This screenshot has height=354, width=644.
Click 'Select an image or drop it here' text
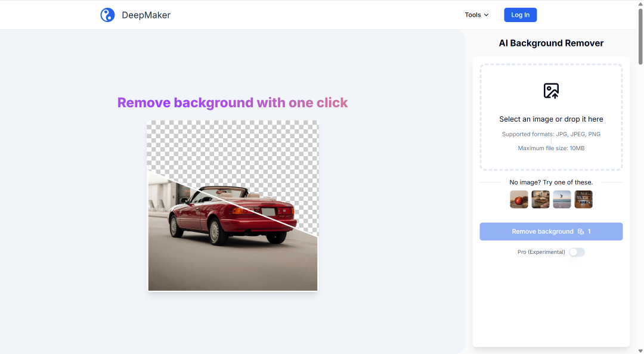551,119
